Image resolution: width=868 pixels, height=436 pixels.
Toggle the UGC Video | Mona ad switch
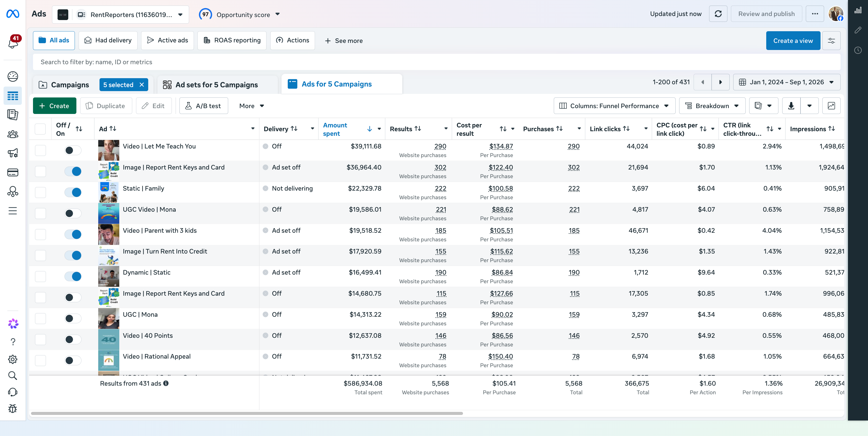pyautogui.click(x=73, y=213)
